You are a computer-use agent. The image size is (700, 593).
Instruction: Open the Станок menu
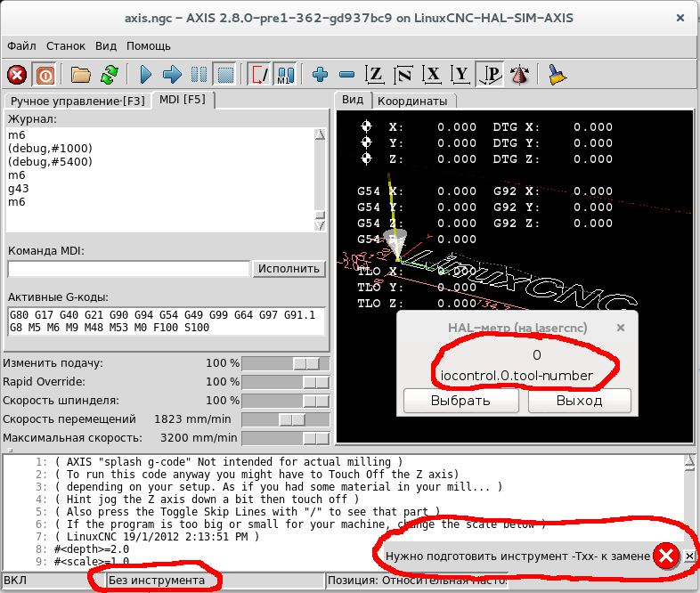pos(66,46)
